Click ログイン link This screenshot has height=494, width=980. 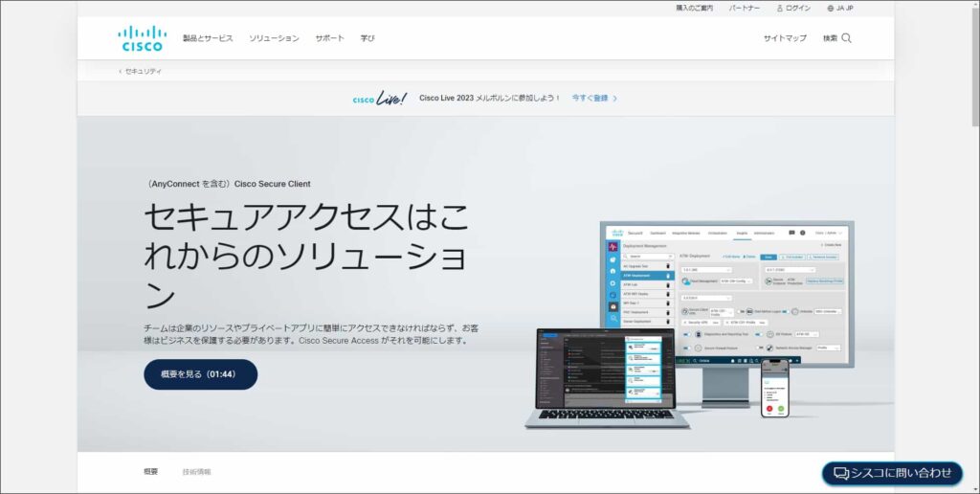798,8
